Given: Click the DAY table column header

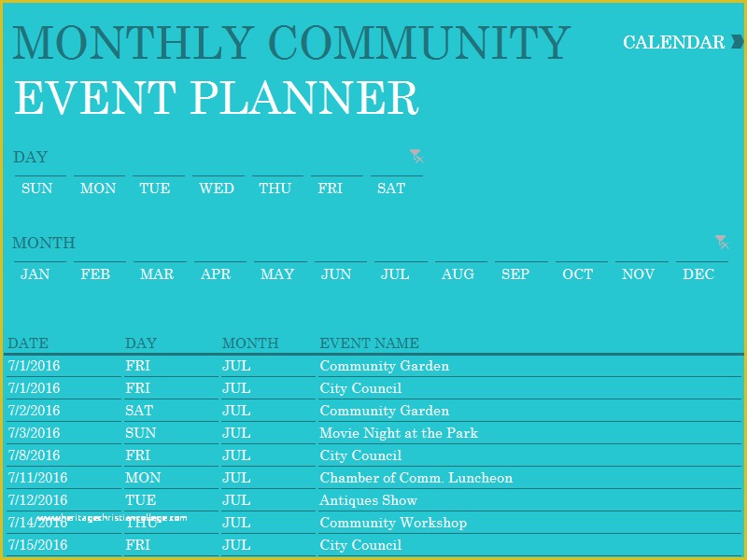Looking at the screenshot, I should [141, 343].
